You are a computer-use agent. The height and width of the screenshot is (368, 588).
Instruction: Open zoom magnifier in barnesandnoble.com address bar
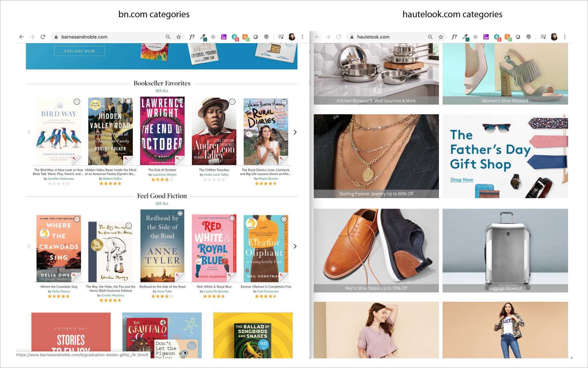click(168, 37)
